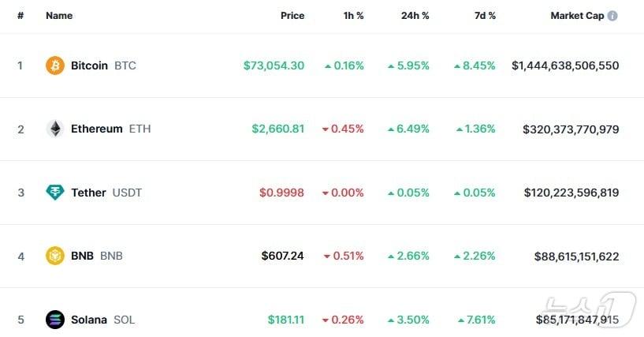Click the Ethereum diamond logo icon
The height and width of the screenshot is (337, 644).
[55, 129]
